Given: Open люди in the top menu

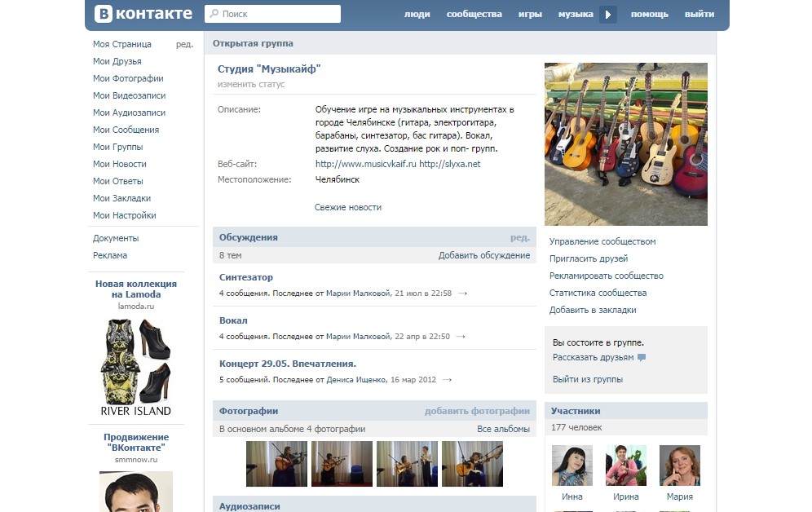Looking at the screenshot, I should pos(417,14).
